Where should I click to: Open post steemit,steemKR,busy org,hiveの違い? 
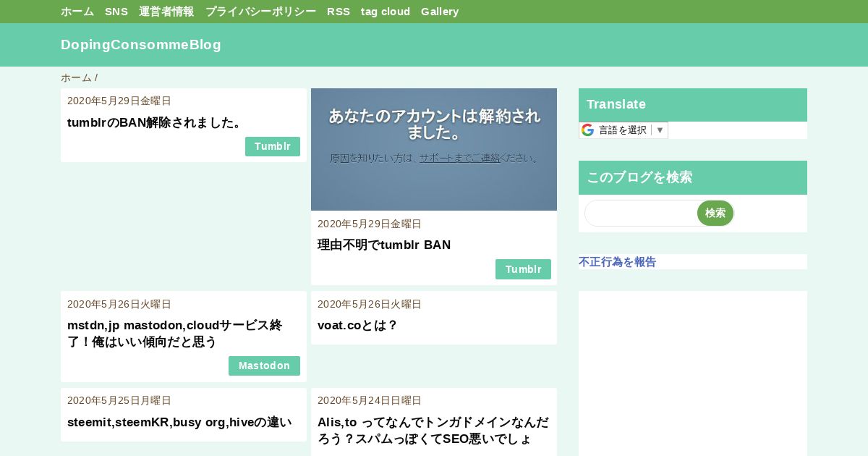179,422
